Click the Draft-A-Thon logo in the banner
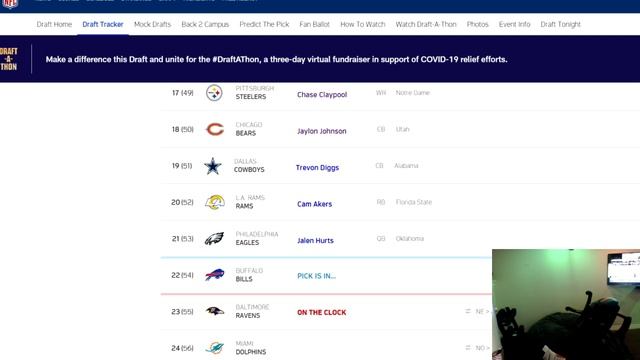 point(9,59)
